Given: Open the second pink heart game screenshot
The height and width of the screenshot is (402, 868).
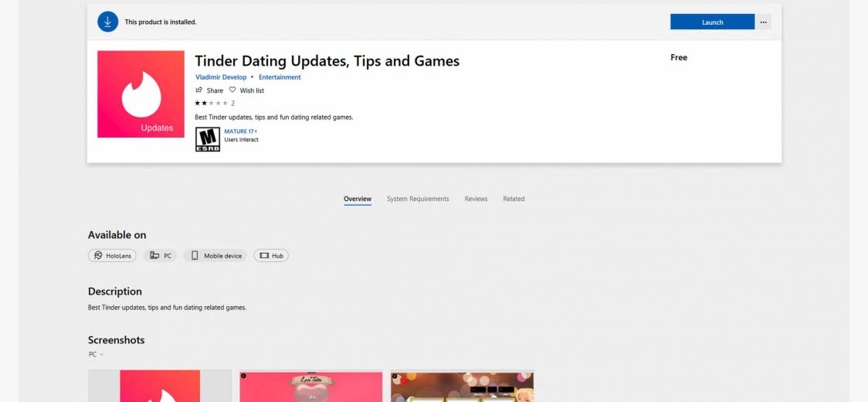Looking at the screenshot, I should click(310, 386).
